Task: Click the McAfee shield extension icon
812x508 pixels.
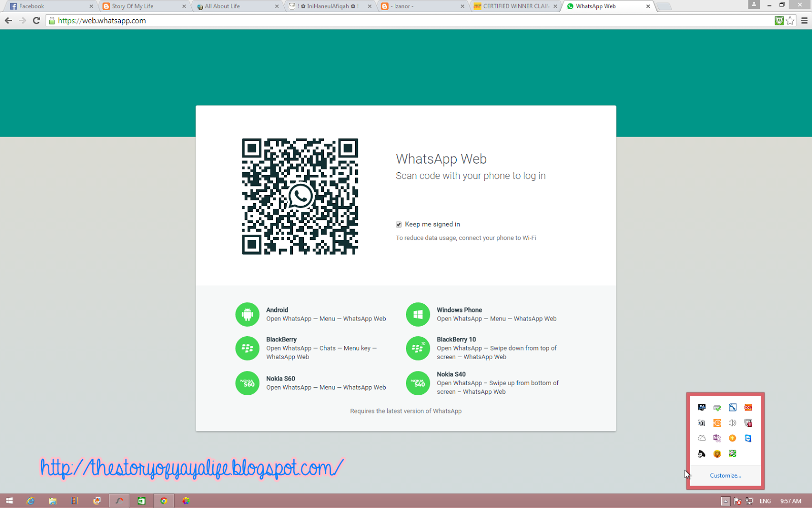Action: [779, 21]
